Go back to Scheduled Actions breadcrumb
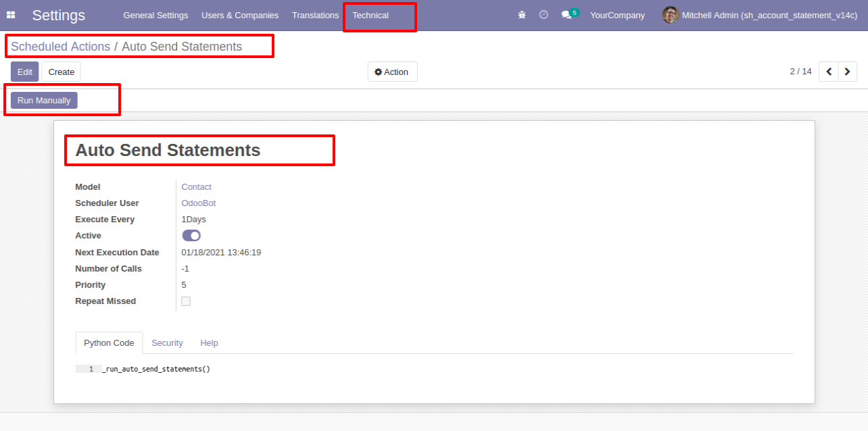 pyautogui.click(x=60, y=47)
